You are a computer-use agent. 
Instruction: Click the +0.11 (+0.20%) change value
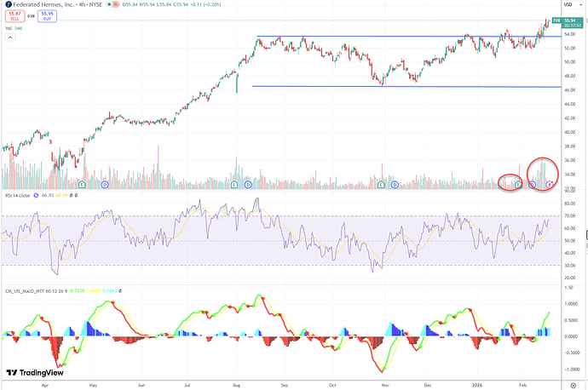tap(205, 4)
